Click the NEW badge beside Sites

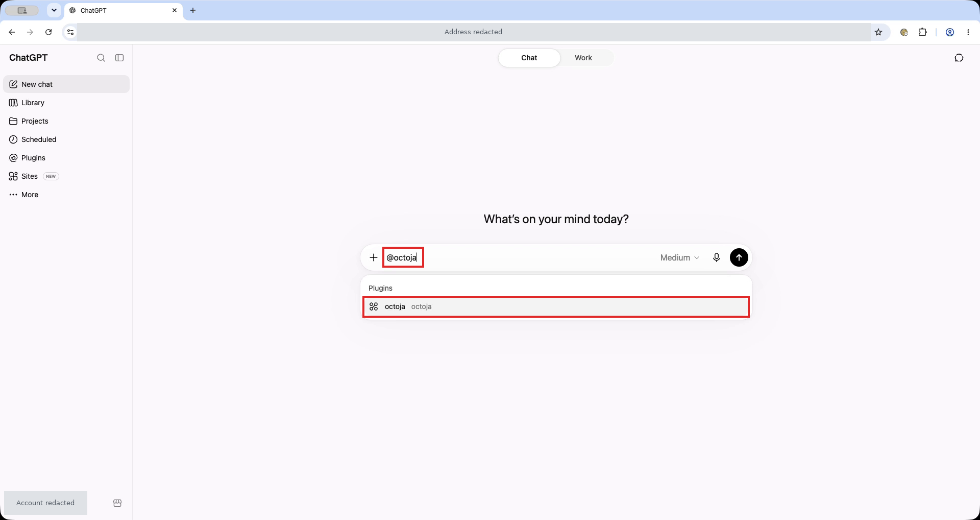coord(51,176)
